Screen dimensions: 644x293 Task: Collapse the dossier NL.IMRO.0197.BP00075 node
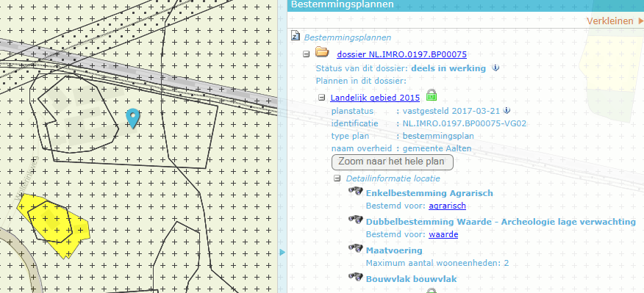(306, 54)
